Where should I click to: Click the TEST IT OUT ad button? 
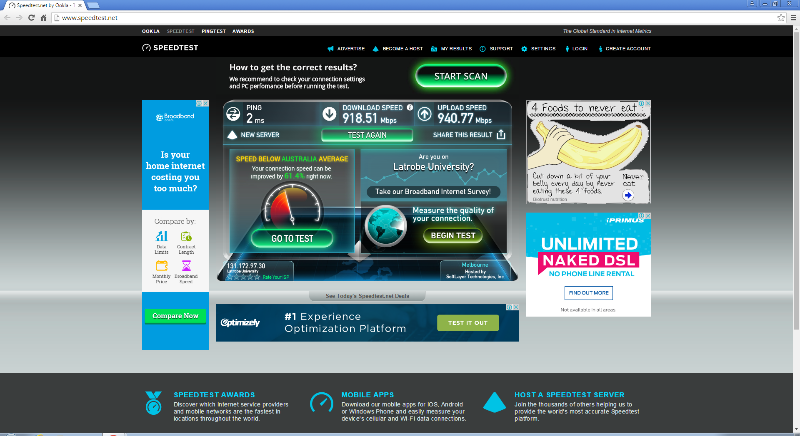click(467, 323)
